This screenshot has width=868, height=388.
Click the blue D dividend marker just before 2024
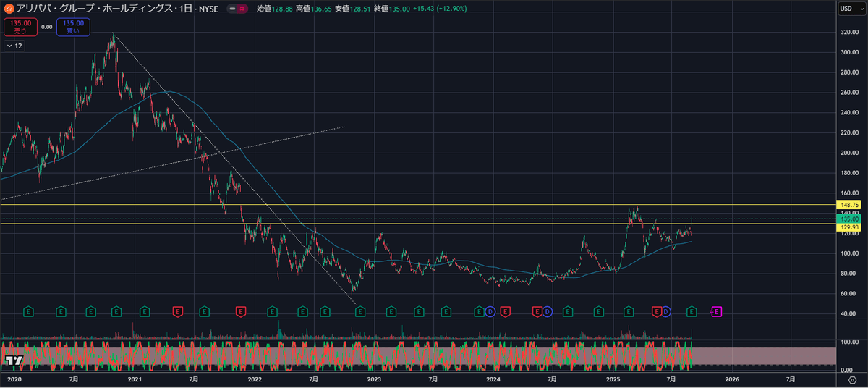tap(490, 312)
